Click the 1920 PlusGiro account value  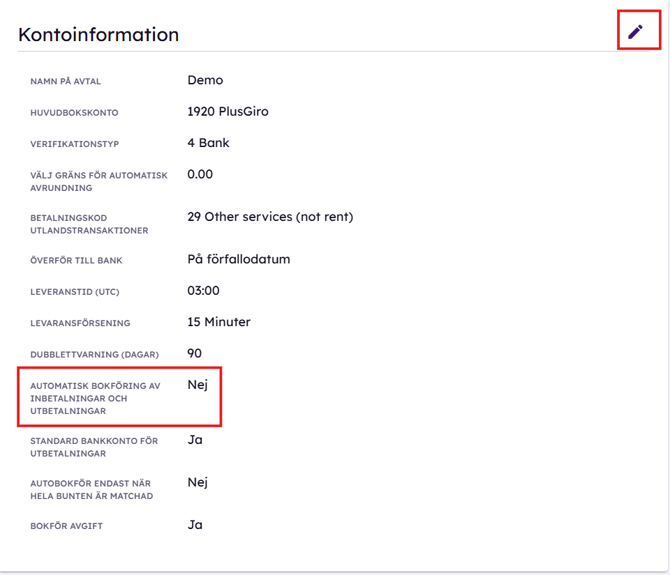(x=228, y=111)
